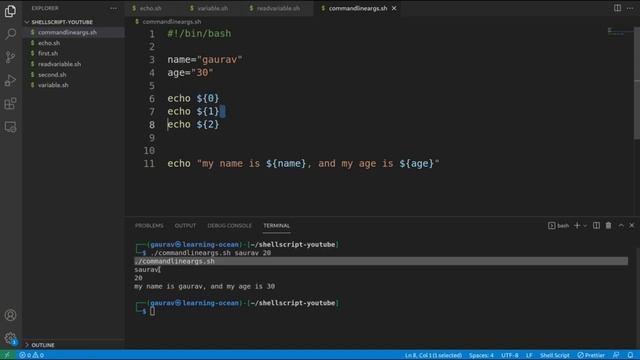Click line 6 echo ${0}
The height and width of the screenshot is (360, 640).
coord(193,98)
